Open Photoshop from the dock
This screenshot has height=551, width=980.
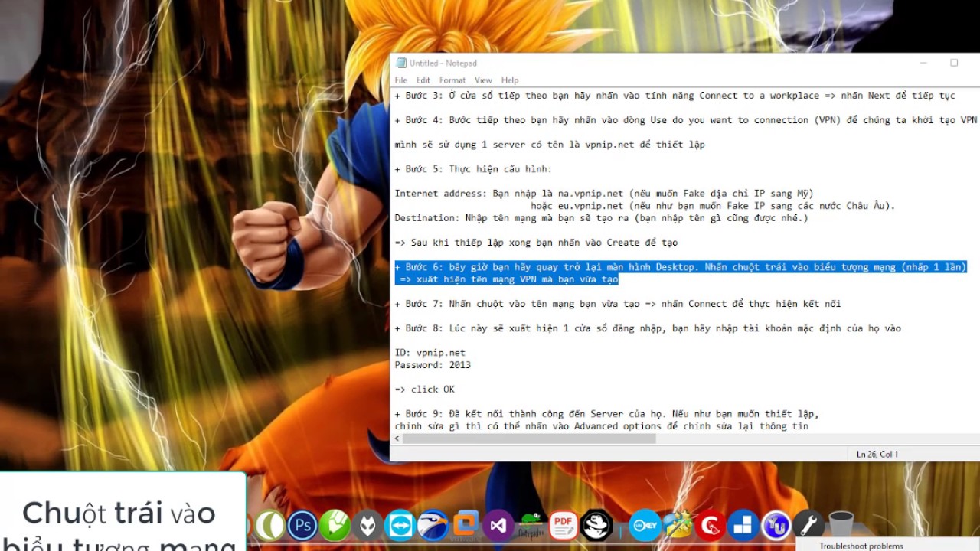click(x=302, y=526)
